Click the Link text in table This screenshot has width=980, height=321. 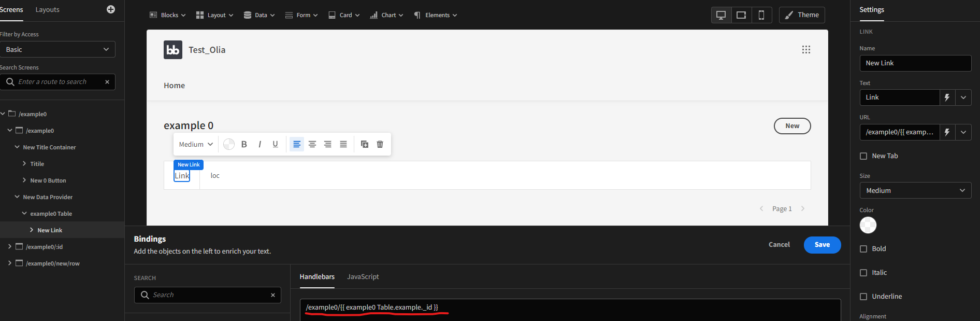pos(182,176)
